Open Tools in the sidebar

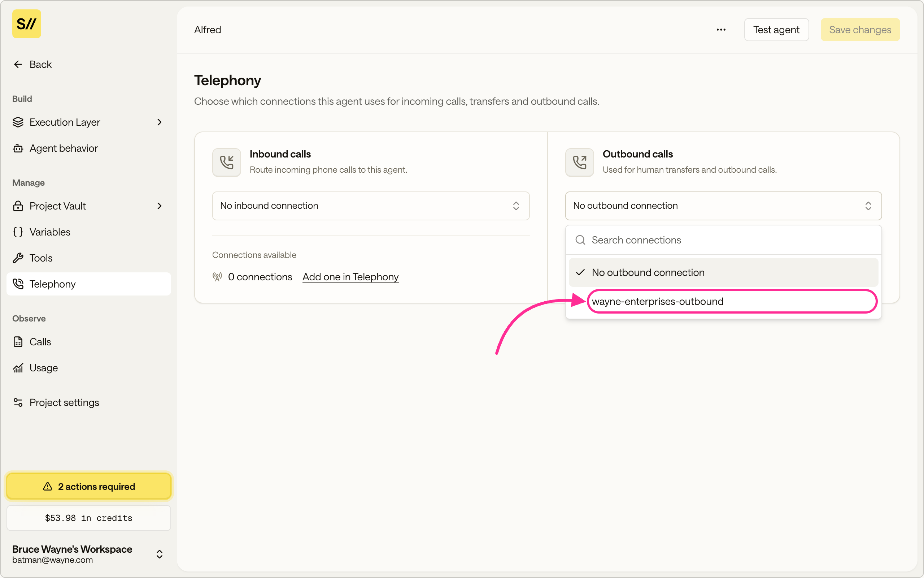pos(88,258)
